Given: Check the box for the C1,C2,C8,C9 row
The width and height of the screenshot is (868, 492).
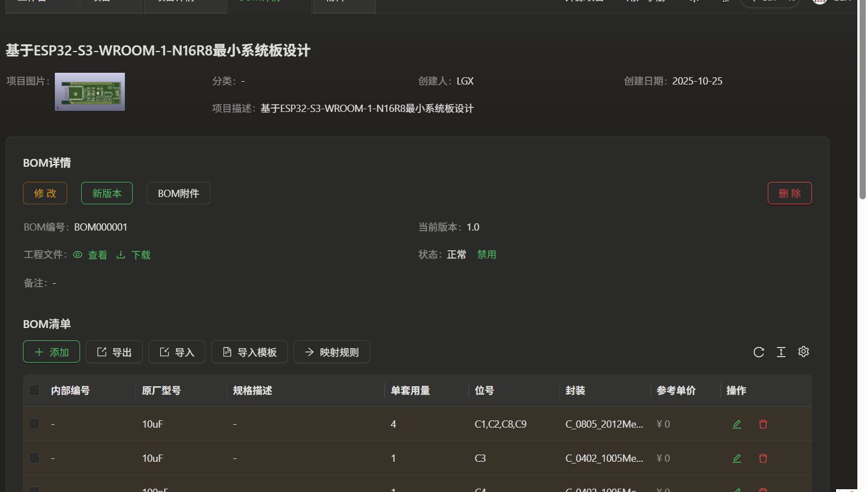Looking at the screenshot, I should coord(34,424).
